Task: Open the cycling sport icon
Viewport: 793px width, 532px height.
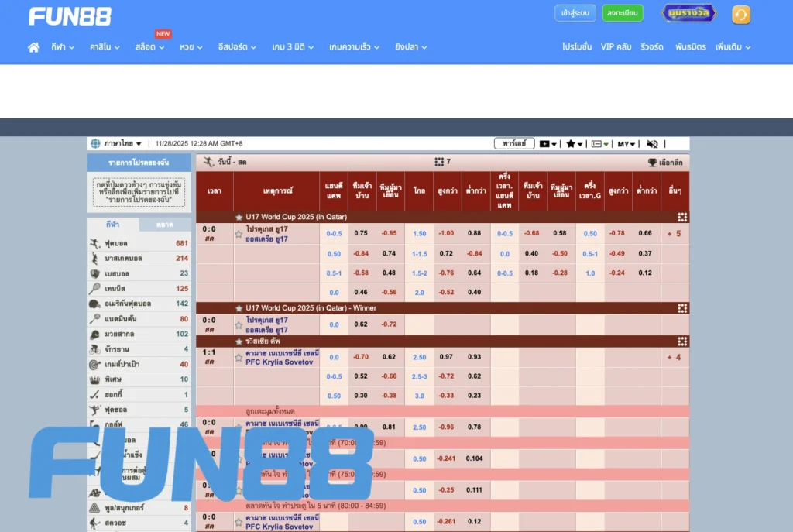Action: [94, 349]
